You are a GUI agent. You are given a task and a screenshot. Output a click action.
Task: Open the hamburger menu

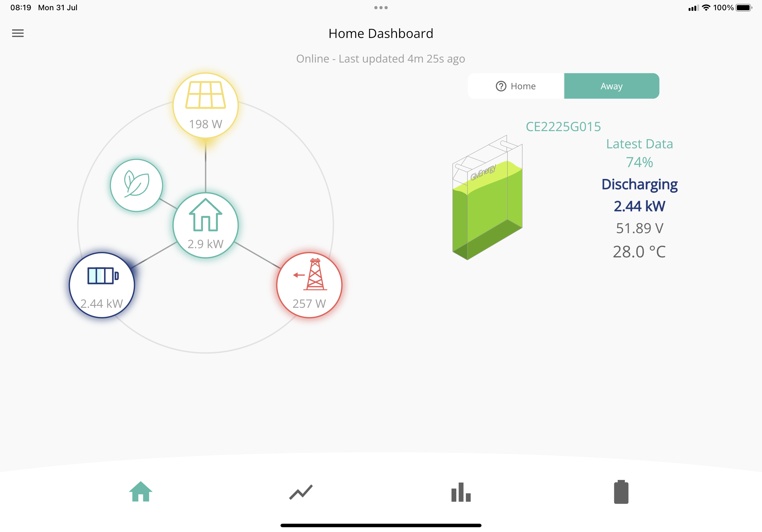[x=18, y=33]
